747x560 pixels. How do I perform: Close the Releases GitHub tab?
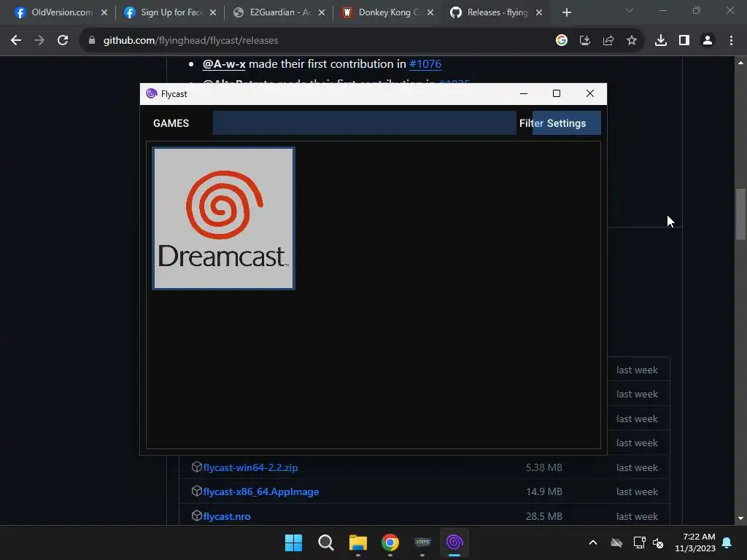539,13
